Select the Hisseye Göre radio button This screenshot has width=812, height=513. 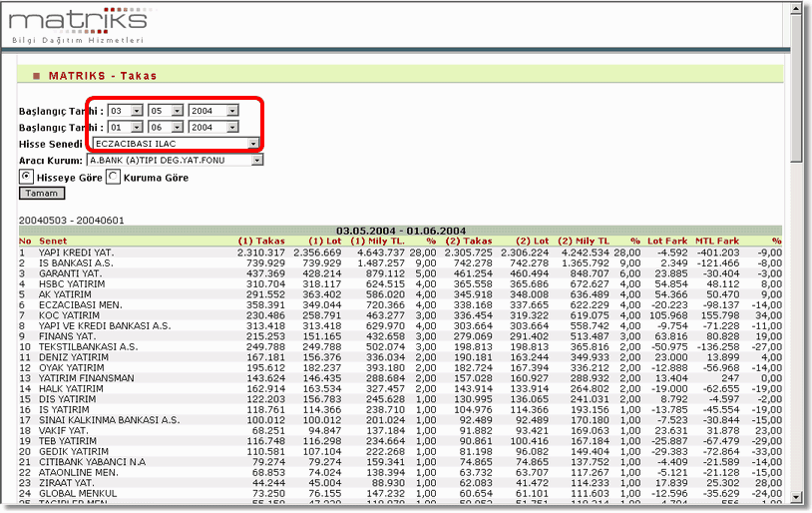tap(26, 177)
